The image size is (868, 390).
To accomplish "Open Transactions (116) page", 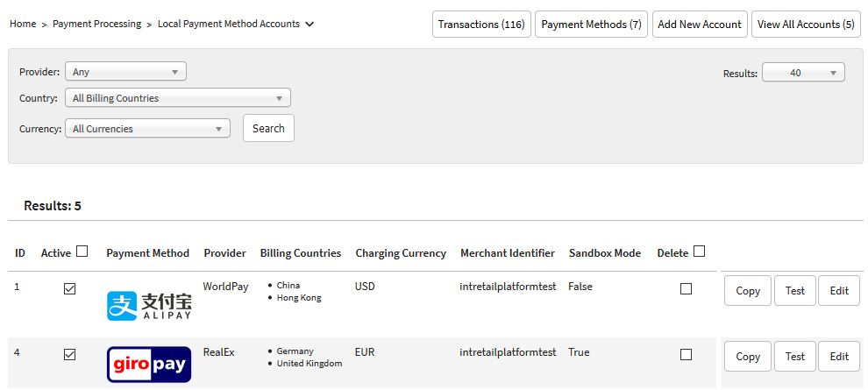I will click(481, 25).
